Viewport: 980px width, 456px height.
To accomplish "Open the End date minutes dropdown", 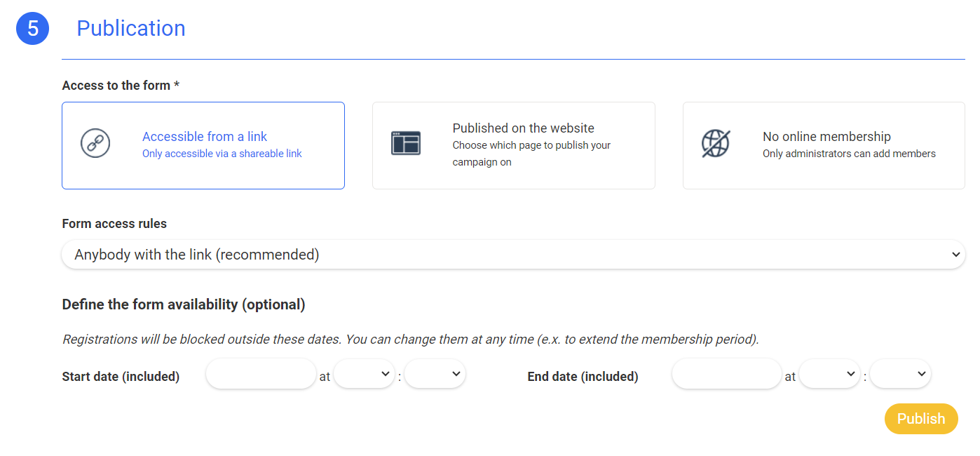I will point(900,375).
